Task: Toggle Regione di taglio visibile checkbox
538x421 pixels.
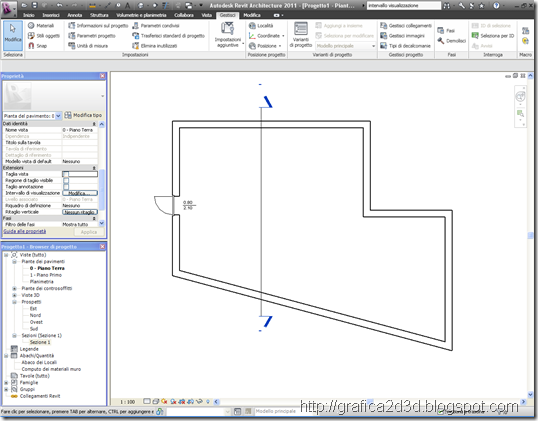Action: [66, 180]
